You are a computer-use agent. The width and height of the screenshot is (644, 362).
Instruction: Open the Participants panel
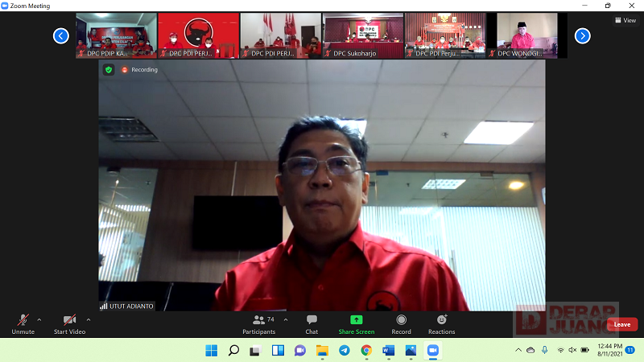pos(258,324)
